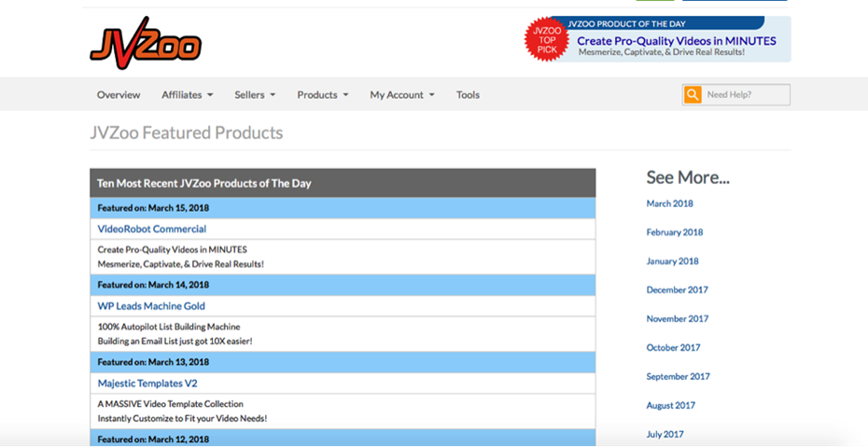The height and width of the screenshot is (447, 868).
Task: View February 2018 featured products
Action: [674, 232]
